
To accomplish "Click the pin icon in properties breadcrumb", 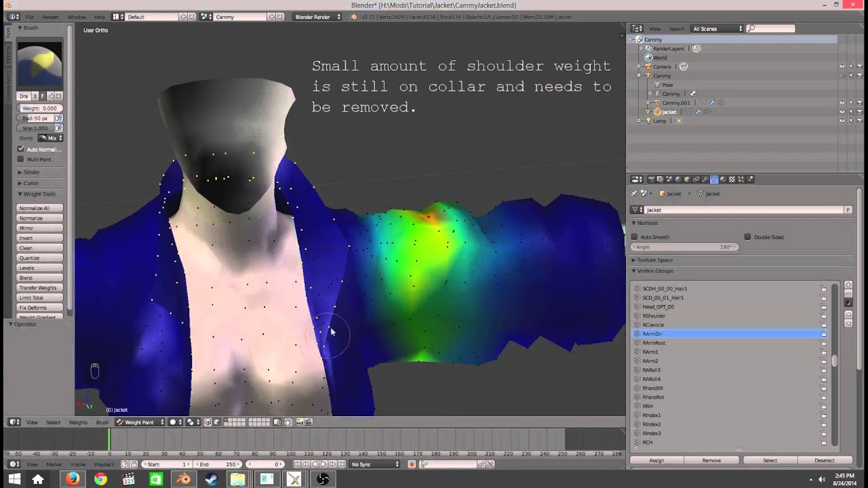I will (x=635, y=194).
